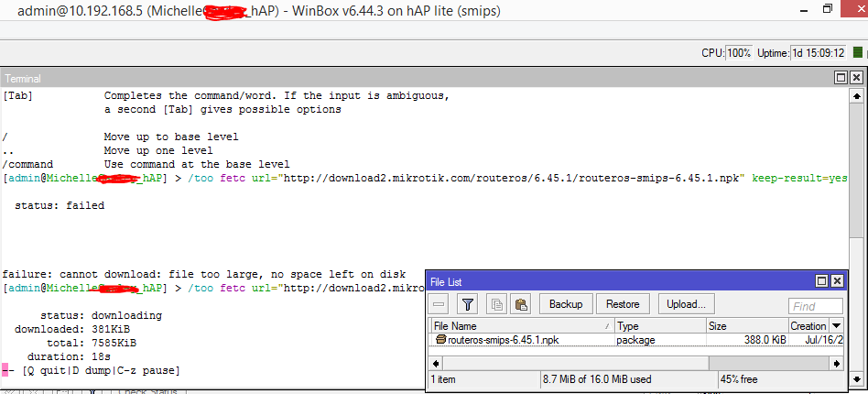Maximize the Terminal panel
Image resolution: width=868 pixels, height=394 pixels.
pos(841,78)
